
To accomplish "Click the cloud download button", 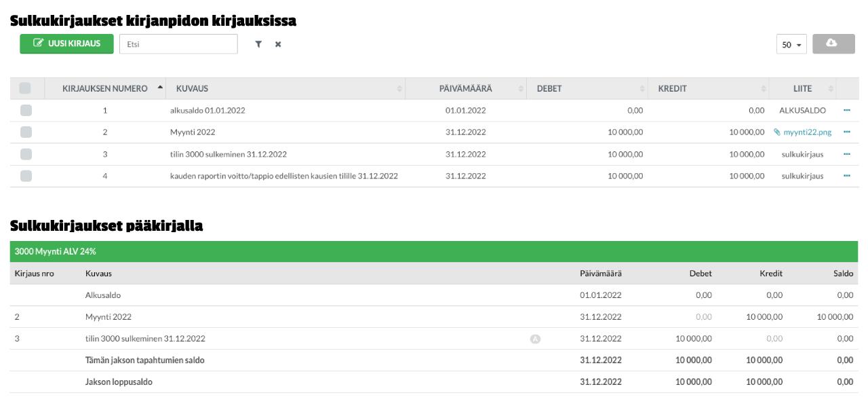I will [x=833, y=44].
